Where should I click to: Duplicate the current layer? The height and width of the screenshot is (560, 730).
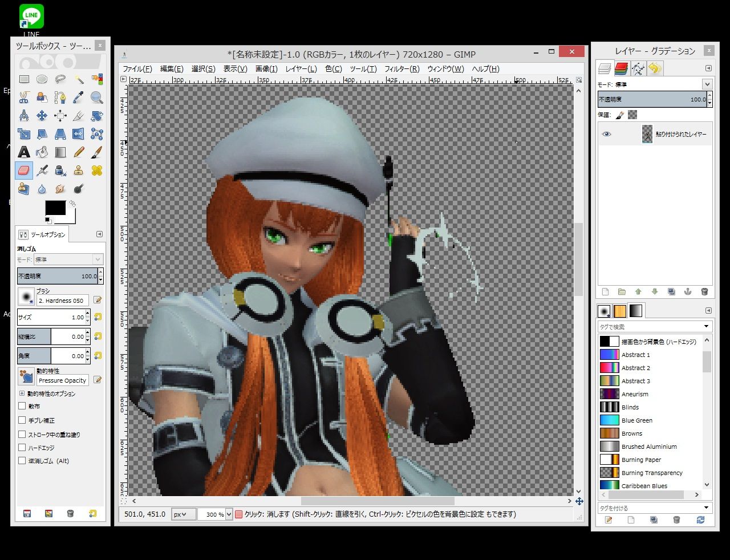pyautogui.click(x=671, y=292)
